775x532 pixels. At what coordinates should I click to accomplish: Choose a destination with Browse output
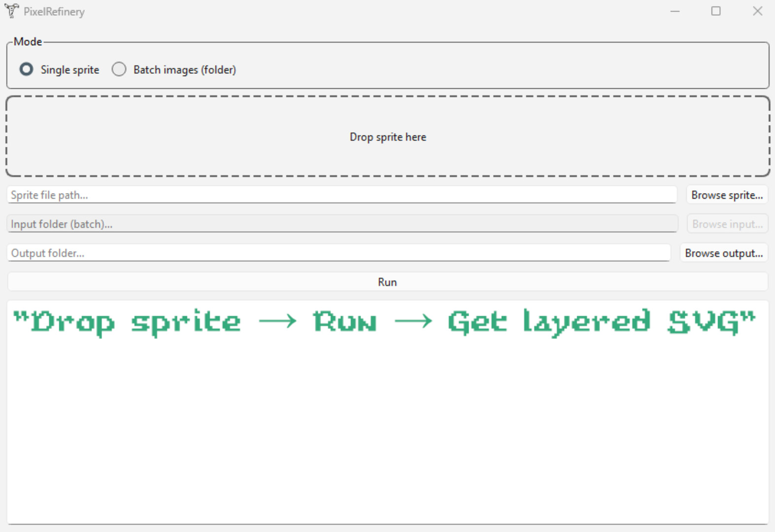point(723,253)
